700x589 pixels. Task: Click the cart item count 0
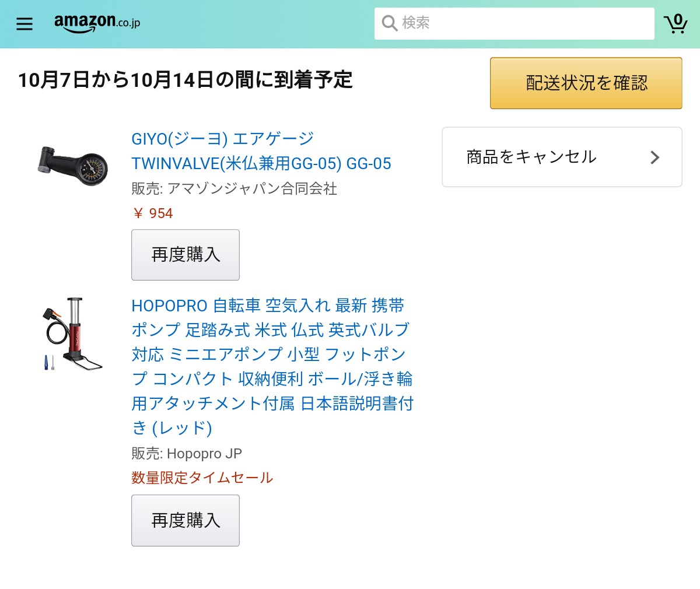[678, 19]
